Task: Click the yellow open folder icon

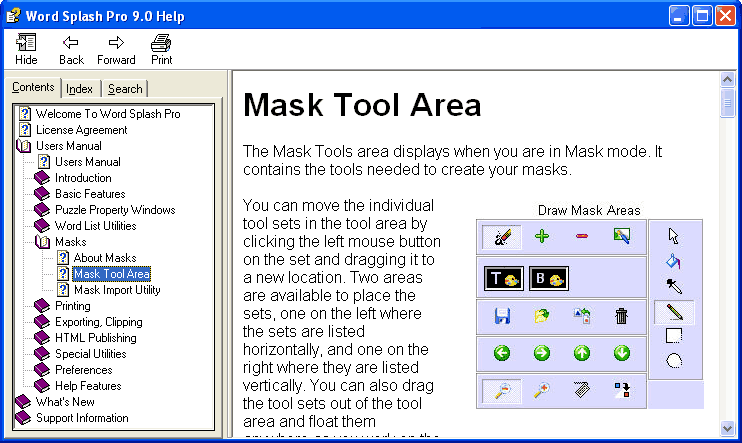Action: (x=542, y=316)
